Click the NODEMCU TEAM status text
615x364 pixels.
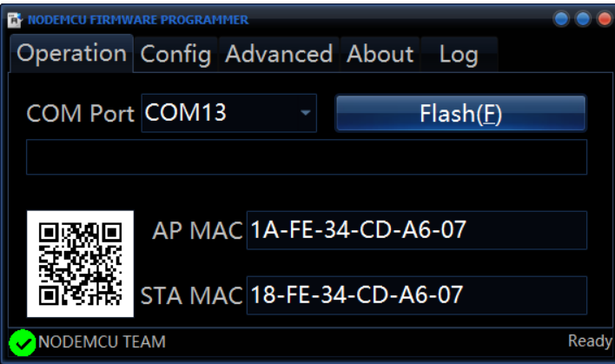click(102, 341)
